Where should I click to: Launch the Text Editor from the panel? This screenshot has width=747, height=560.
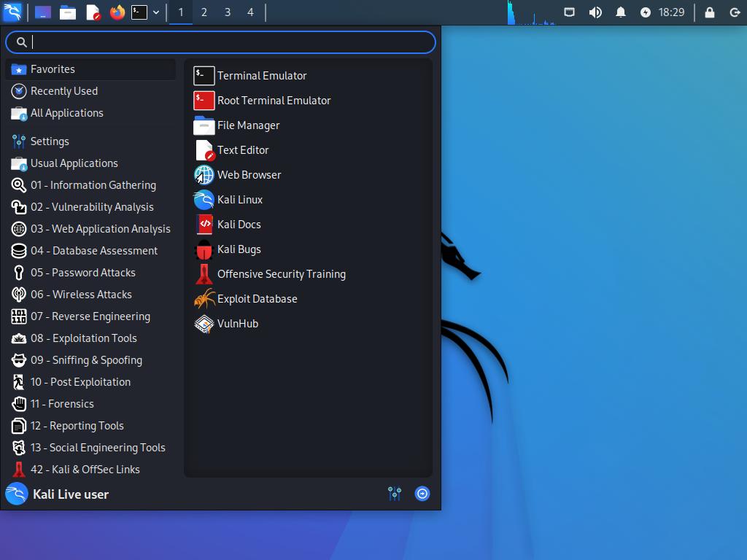93,12
